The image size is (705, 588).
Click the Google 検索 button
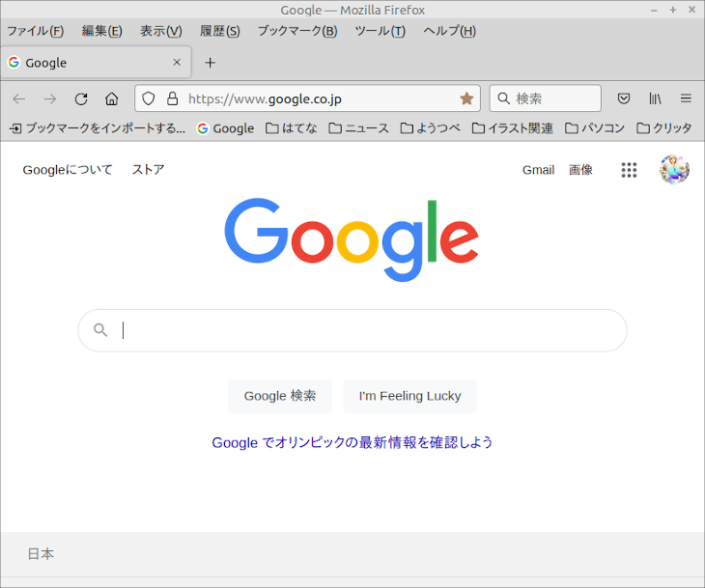point(280,396)
